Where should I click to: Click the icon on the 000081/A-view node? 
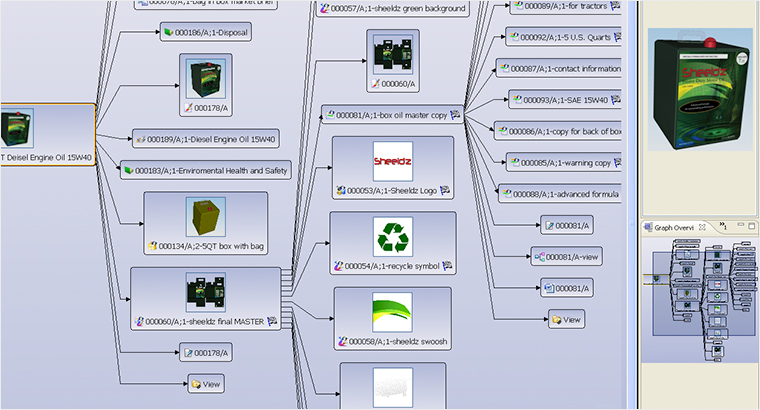(x=539, y=256)
